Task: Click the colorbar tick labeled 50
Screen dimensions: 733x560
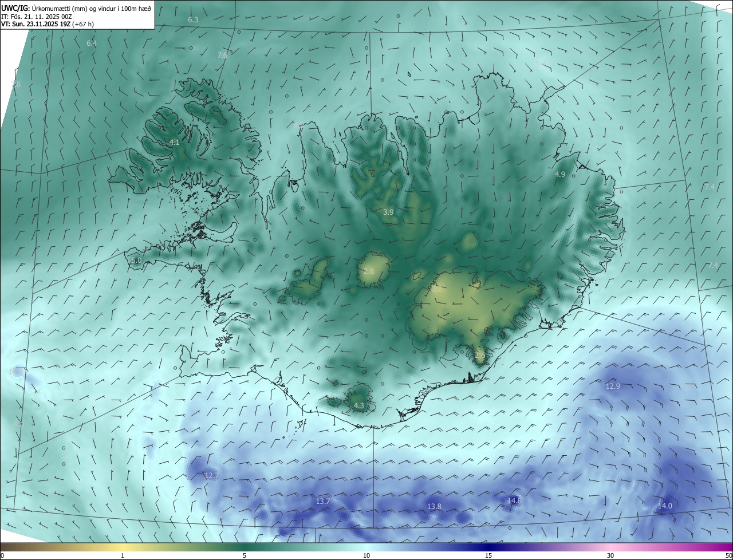Action: 729,555
